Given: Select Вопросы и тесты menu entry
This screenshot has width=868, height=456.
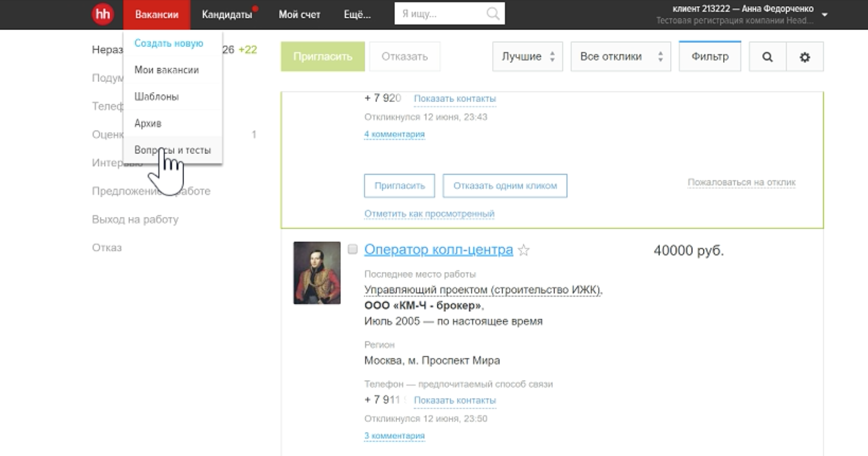Looking at the screenshot, I should (x=172, y=150).
